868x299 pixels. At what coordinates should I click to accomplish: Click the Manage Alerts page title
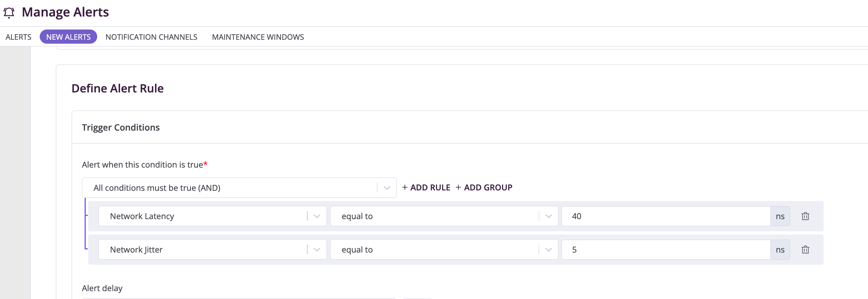click(65, 12)
